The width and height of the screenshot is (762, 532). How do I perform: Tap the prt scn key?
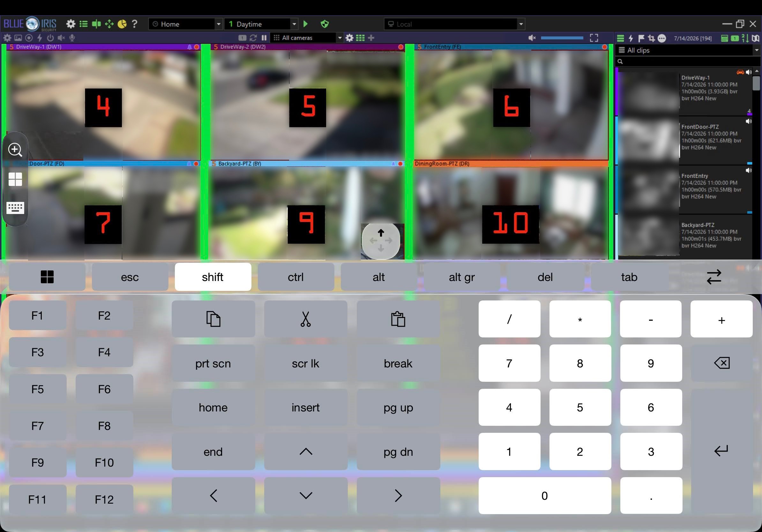point(213,363)
